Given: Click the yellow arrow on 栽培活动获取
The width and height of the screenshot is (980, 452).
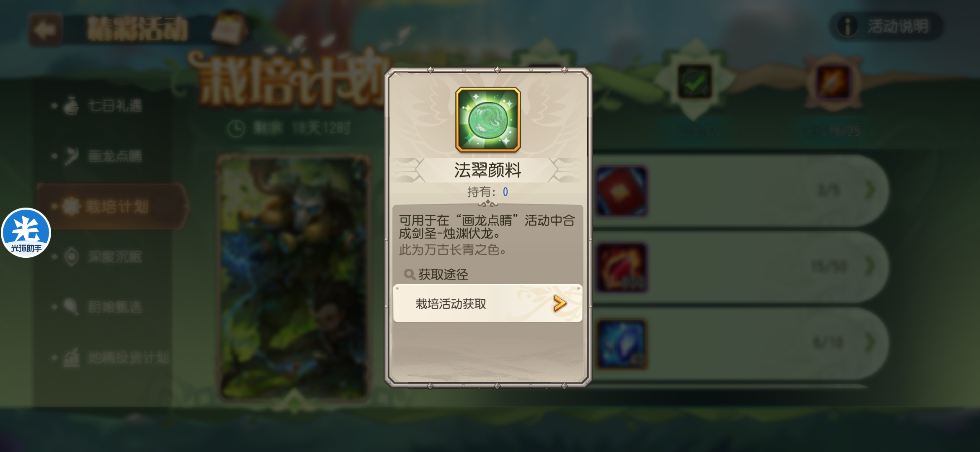Looking at the screenshot, I should [x=560, y=303].
